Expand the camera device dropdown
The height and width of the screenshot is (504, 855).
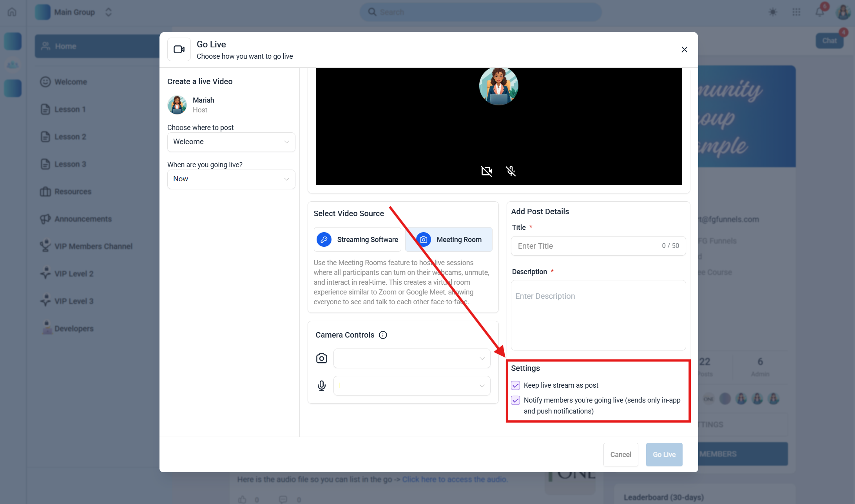(x=411, y=358)
